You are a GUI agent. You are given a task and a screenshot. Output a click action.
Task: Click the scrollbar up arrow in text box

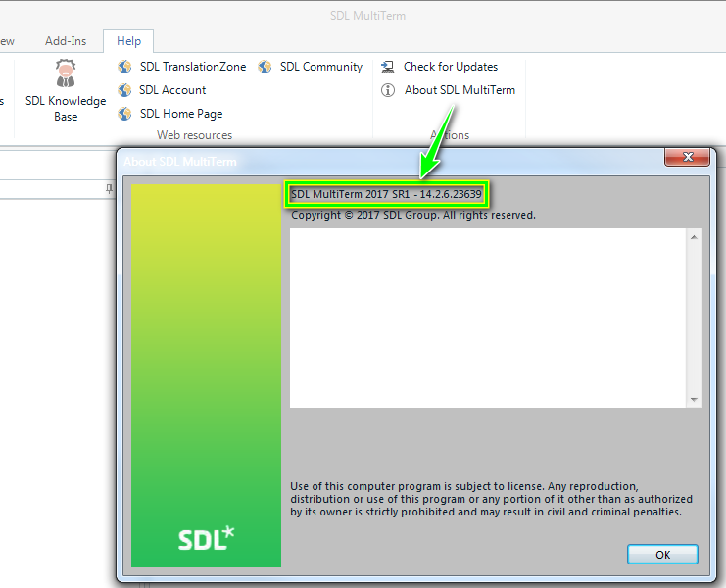[x=694, y=237]
